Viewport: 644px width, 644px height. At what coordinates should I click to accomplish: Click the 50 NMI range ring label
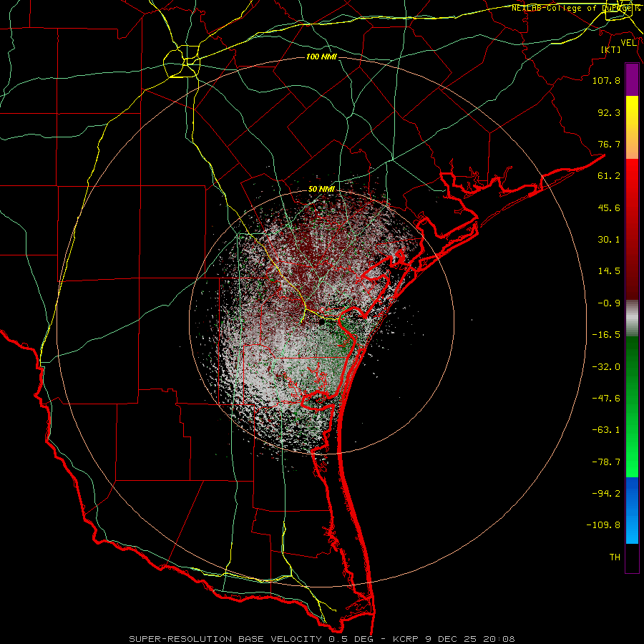(321, 190)
